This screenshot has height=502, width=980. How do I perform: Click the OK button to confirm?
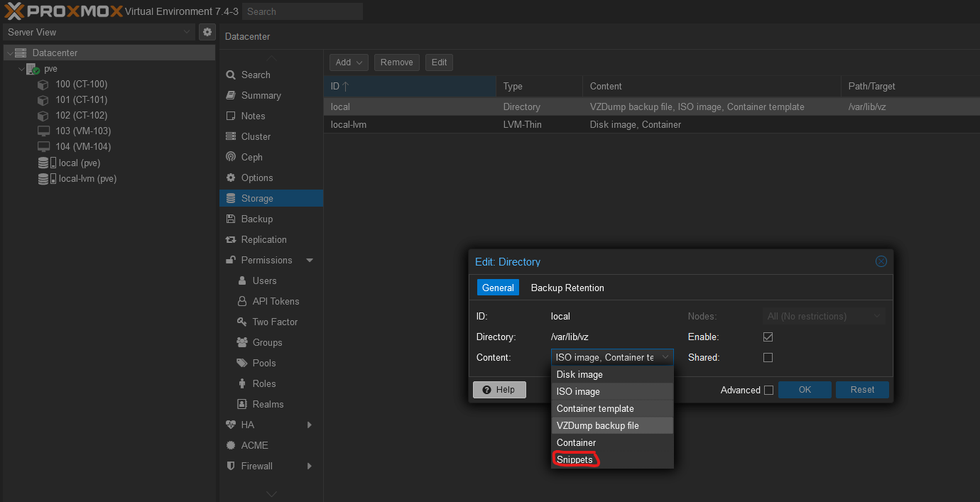tap(805, 389)
